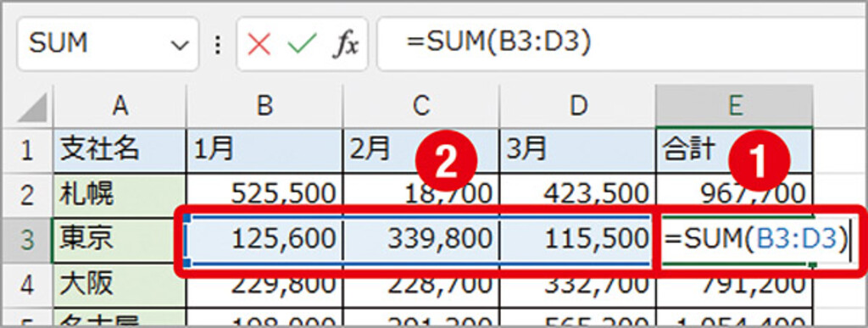Viewport: 868px width, 328px height.
Task: Cancel formula entry with the red X
Action: click(x=259, y=44)
